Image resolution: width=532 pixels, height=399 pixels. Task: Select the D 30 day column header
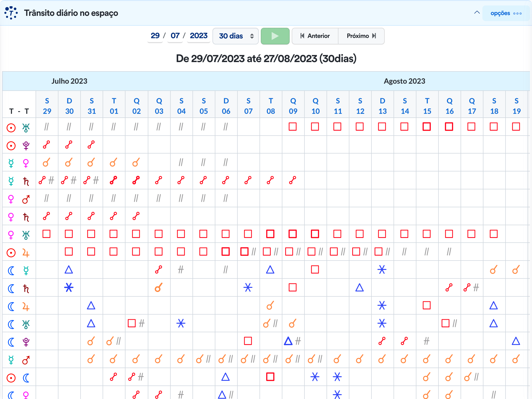(x=69, y=106)
